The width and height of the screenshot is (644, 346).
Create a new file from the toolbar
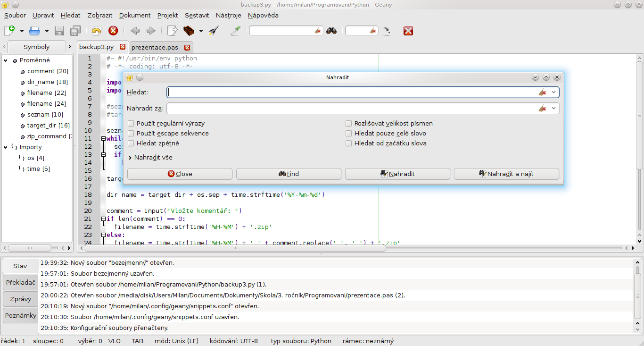click(9, 31)
